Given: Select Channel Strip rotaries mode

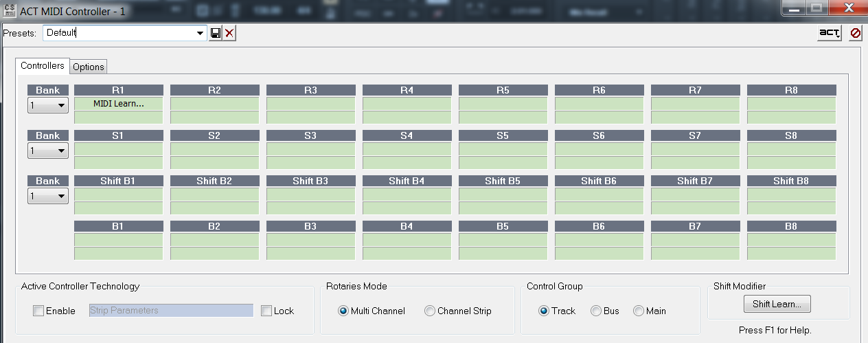Looking at the screenshot, I should click(x=430, y=311).
